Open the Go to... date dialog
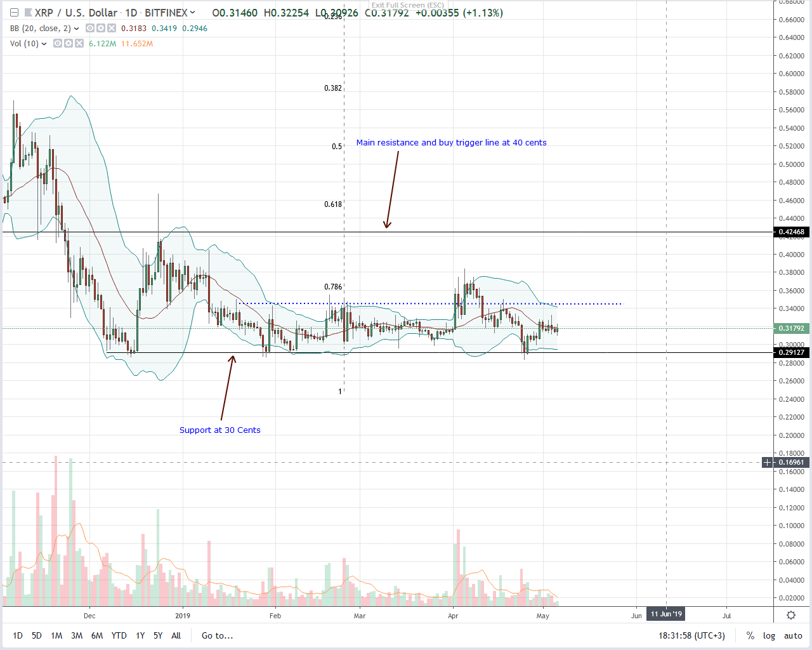 (x=218, y=635)
